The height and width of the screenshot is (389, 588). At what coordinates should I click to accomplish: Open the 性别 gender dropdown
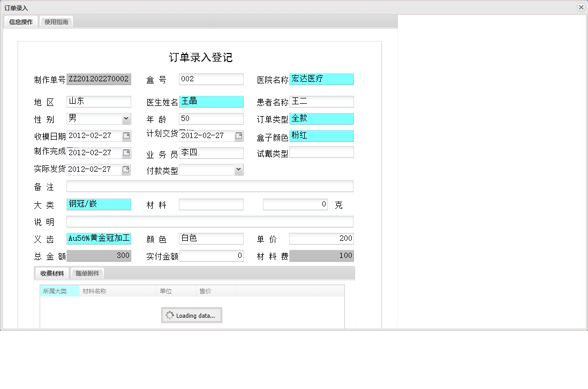[x=126, y=118]
